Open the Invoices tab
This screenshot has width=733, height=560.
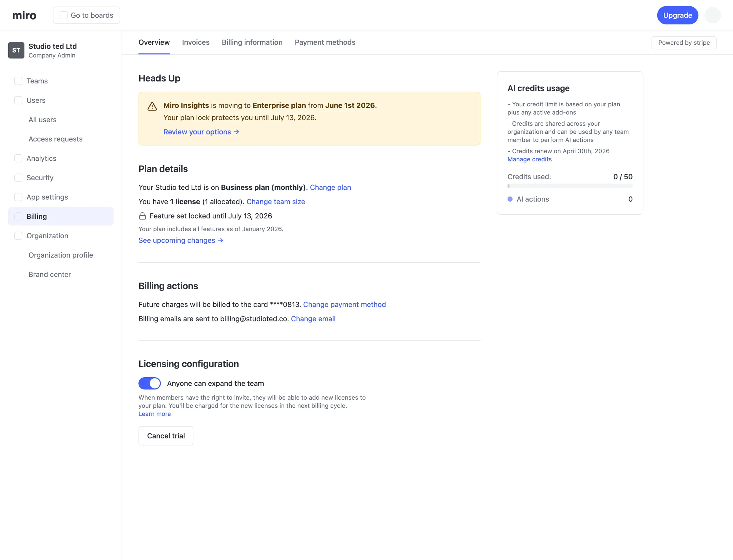click(195, 42)
